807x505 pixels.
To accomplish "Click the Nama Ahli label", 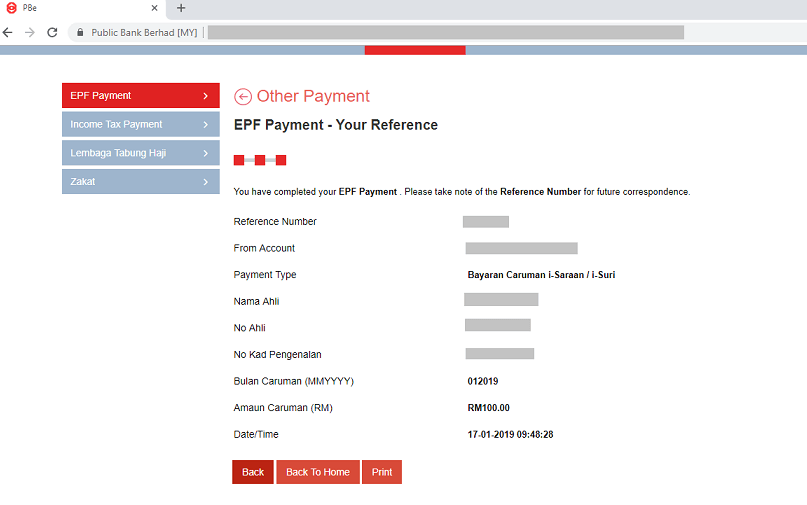I will (256, 301).
